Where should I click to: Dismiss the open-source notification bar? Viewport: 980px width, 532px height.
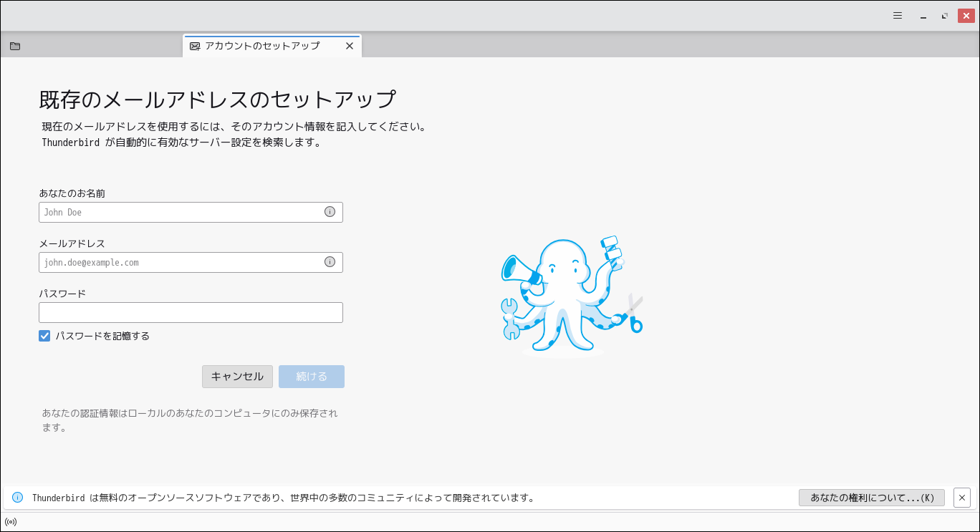[x=962, y=498]
